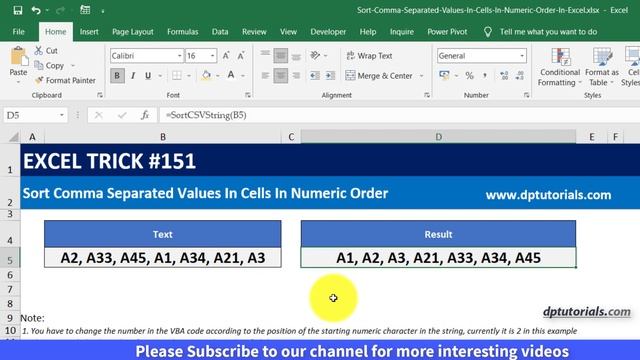The image size is (640, 360).
Task: Toggle Merge & Center
Action: pos(379,76)
